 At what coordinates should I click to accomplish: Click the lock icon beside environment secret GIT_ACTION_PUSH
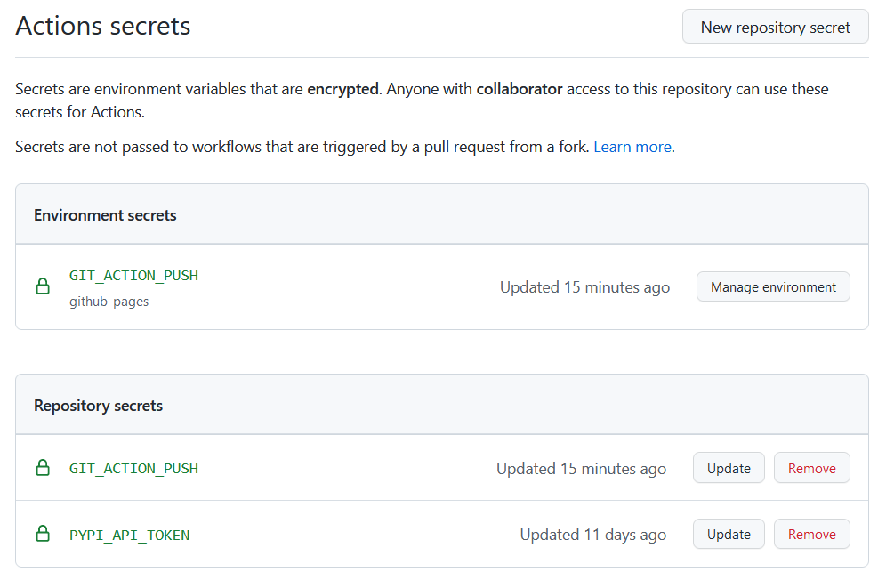tap(43, 286)
